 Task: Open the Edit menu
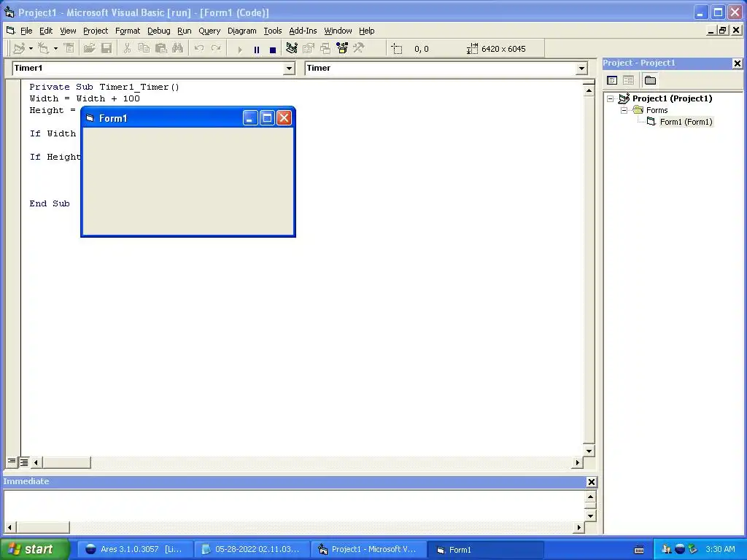(46, 31)
